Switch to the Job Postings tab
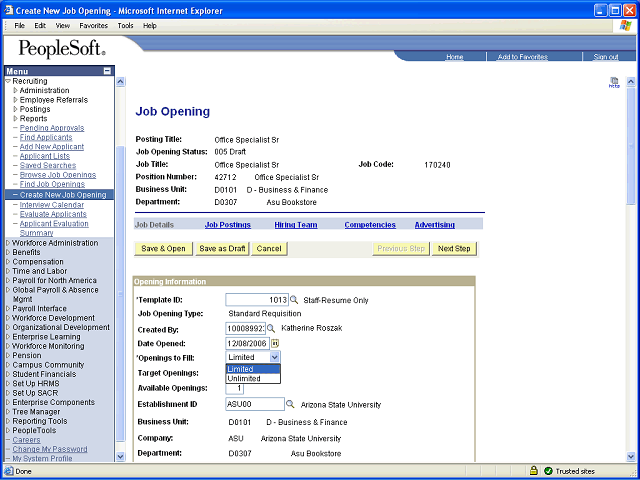 click(228, 225)
